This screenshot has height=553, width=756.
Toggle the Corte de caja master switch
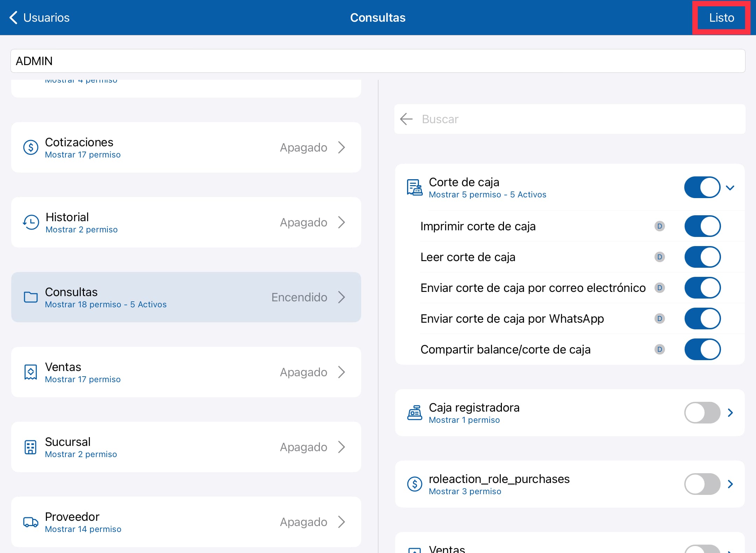click(702, 187)
